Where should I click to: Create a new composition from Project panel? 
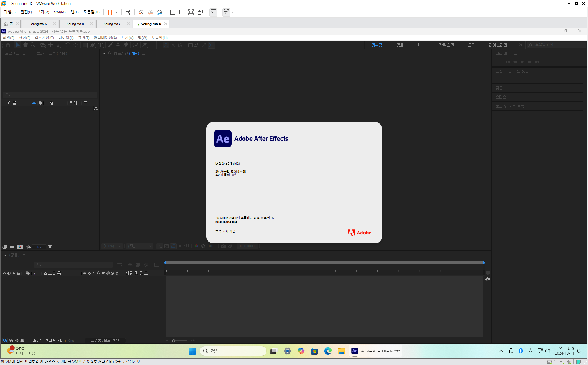20,247
